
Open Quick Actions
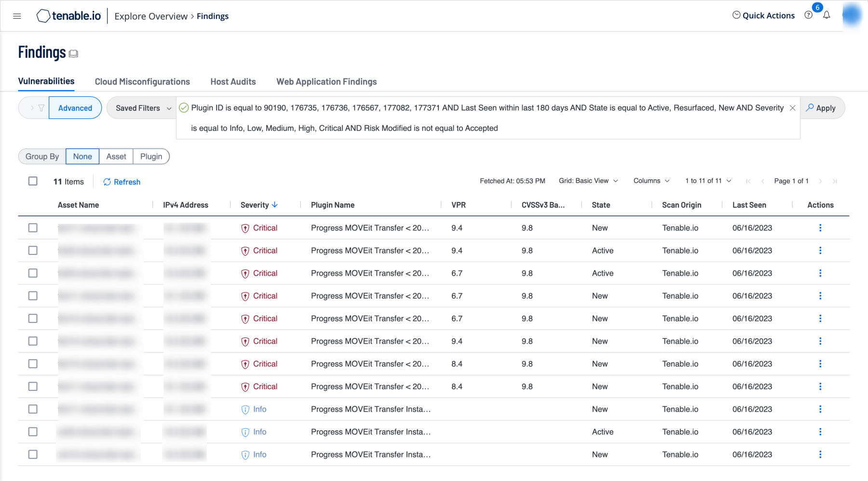763,15
